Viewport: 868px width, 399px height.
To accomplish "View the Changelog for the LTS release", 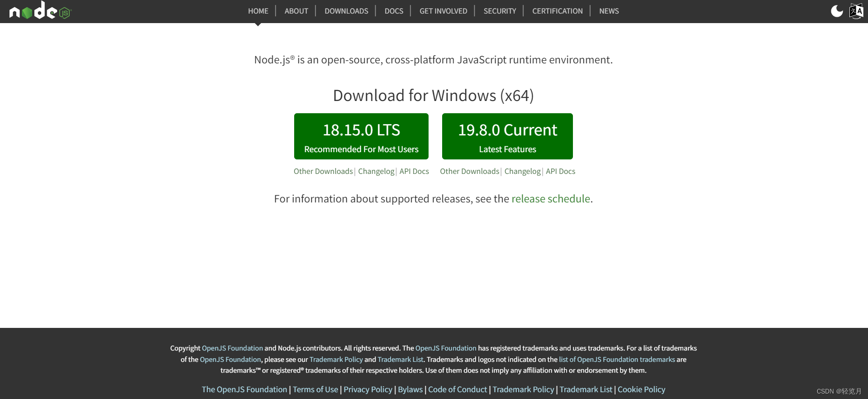I will click(x=376, y=171).
